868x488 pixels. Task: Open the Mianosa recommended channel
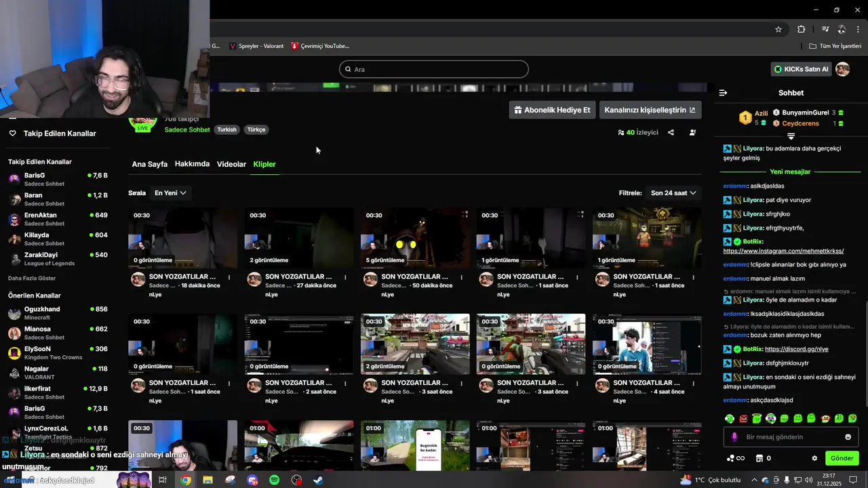[x=58, y=333]
